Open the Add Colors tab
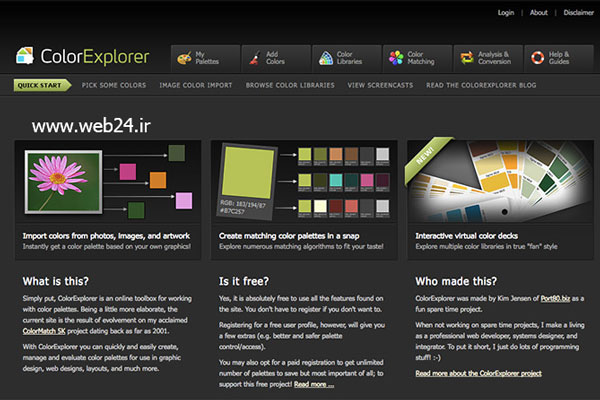 coord(276,58)
